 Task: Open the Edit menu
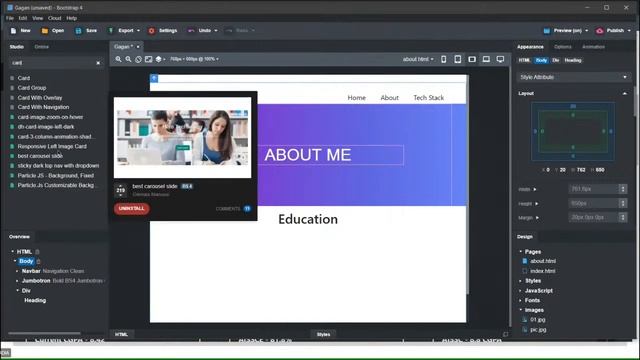pos(23,18)
